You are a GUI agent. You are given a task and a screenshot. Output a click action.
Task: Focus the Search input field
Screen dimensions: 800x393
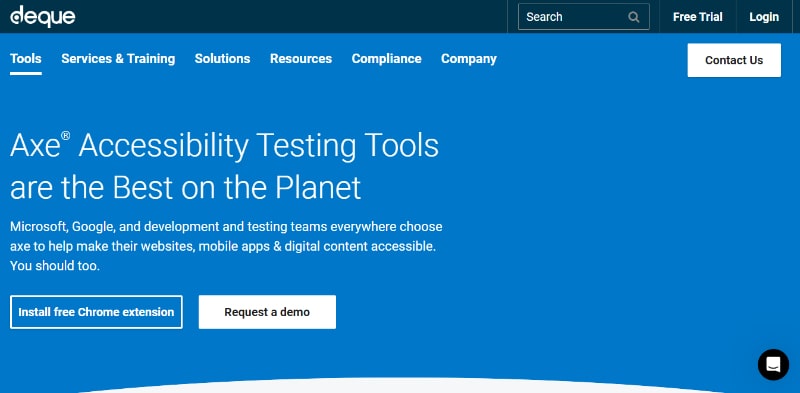584,17
